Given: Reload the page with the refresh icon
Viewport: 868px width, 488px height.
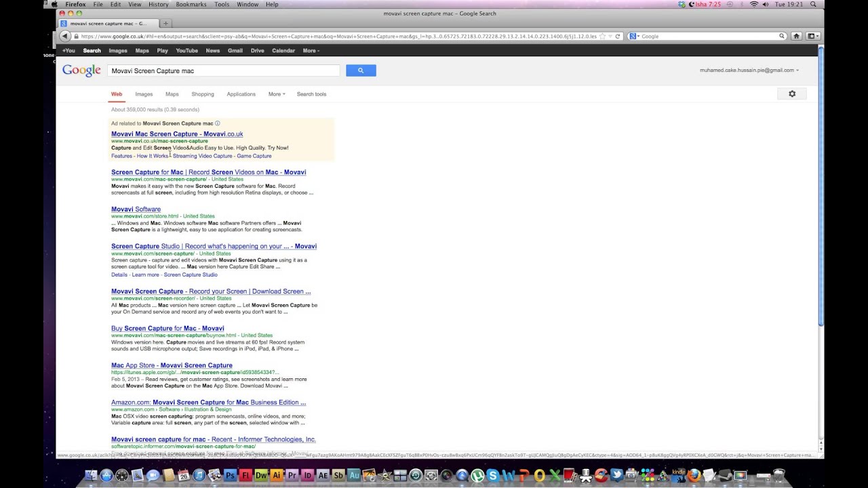Looking at the screenshot, I should [618, 36].
